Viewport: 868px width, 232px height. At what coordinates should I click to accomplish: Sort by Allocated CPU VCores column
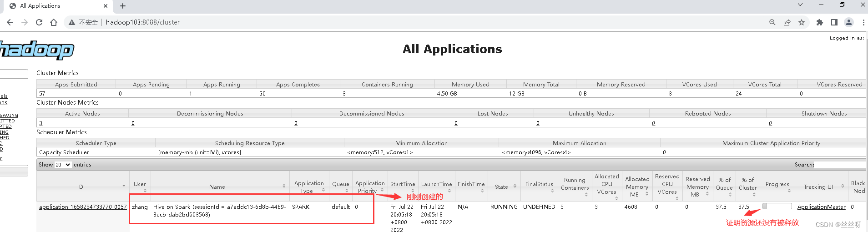(x=607, y=187)
